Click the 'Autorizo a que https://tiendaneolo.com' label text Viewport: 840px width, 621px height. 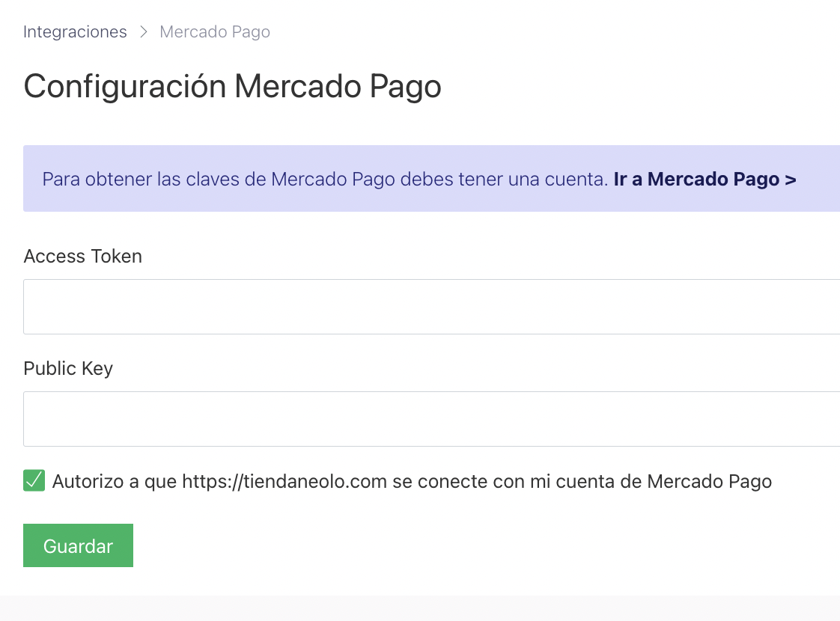tap(412, 482)
